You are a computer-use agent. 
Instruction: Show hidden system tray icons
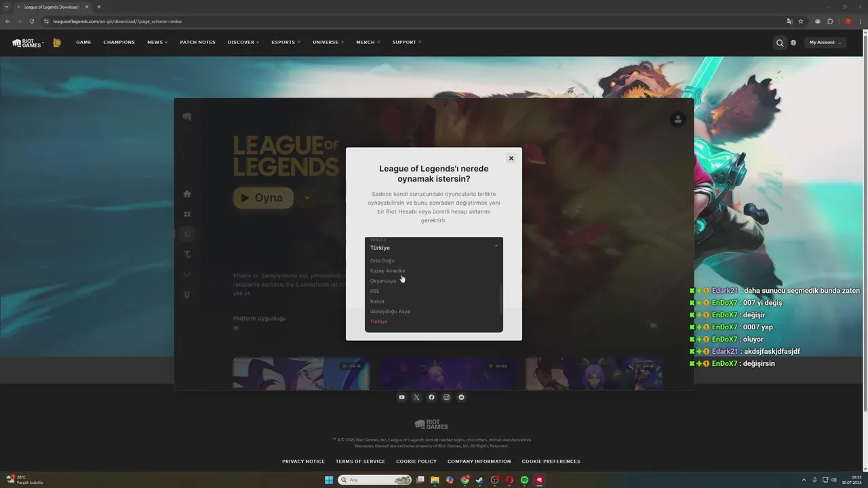804,480
